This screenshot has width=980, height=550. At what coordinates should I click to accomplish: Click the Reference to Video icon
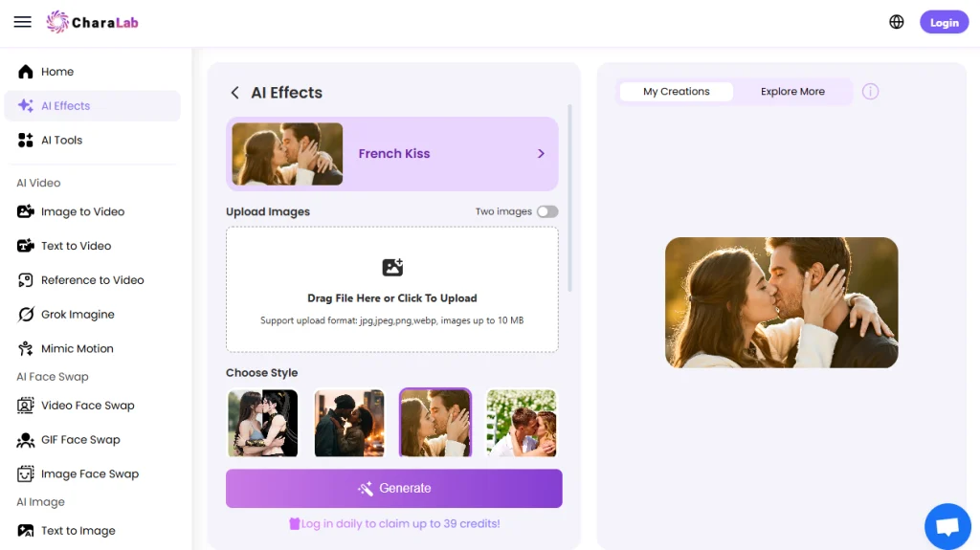click(26, 280)
